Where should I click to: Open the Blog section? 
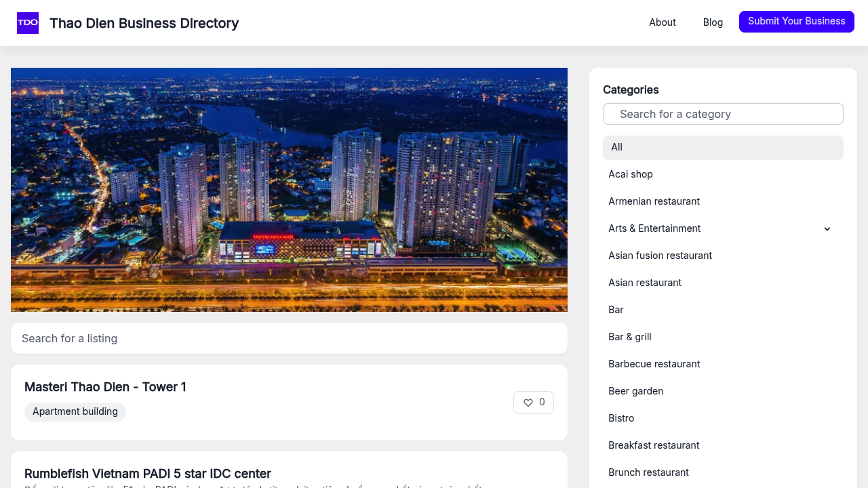pos(713,22)
